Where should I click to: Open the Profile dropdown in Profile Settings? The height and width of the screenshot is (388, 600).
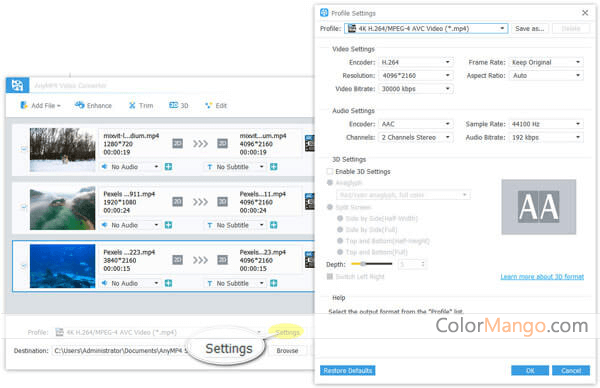click(x=426, y=28)
